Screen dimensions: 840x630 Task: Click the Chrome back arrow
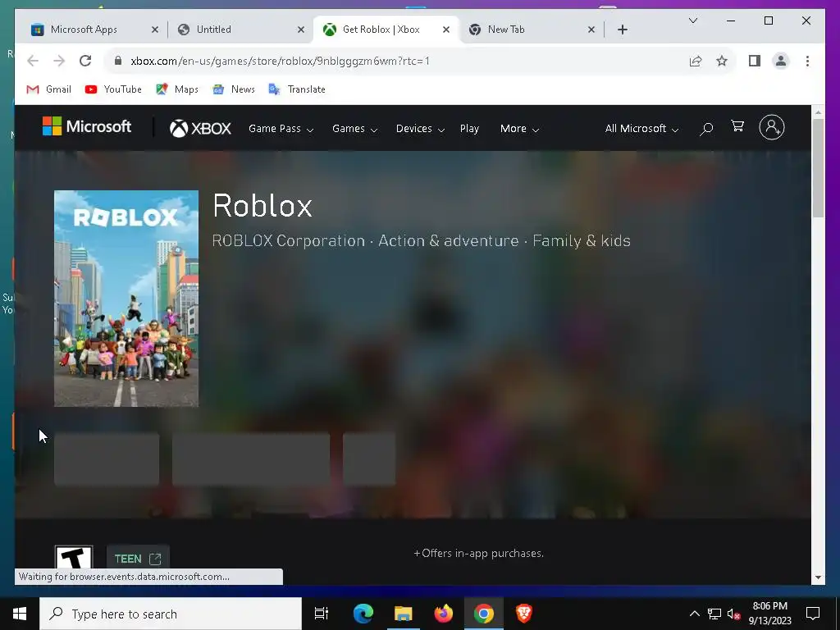(x=33, y=61)
